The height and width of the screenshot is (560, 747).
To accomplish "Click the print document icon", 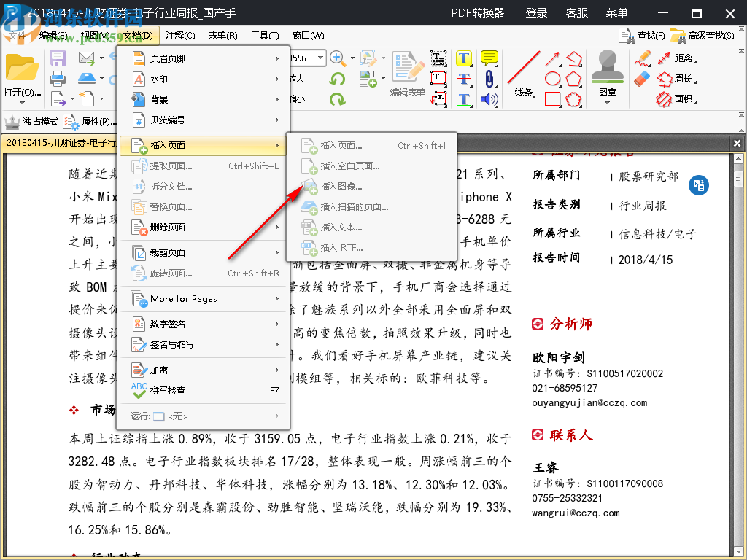I will [58, 77].
